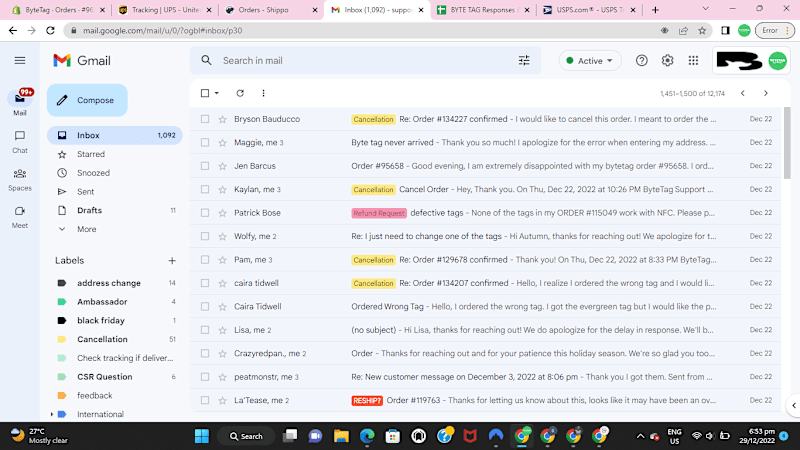Viewport: 800px width, 450px height.
Task: Open browser tab search chevron
Action: click(x=706, y=9)
